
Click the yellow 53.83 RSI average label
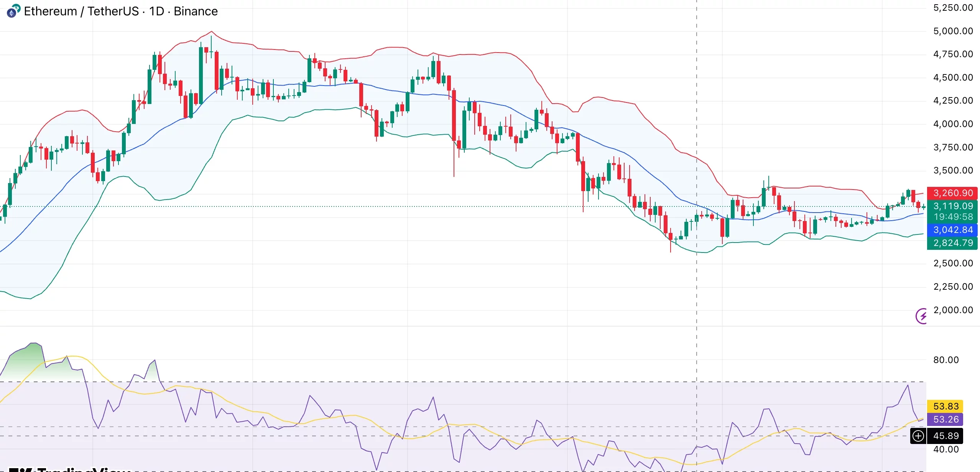pyautogui.click(x=945, y=406)
